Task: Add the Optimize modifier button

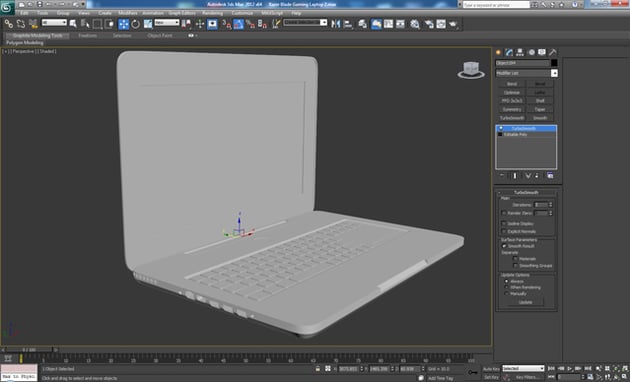Action: [512, 92]
